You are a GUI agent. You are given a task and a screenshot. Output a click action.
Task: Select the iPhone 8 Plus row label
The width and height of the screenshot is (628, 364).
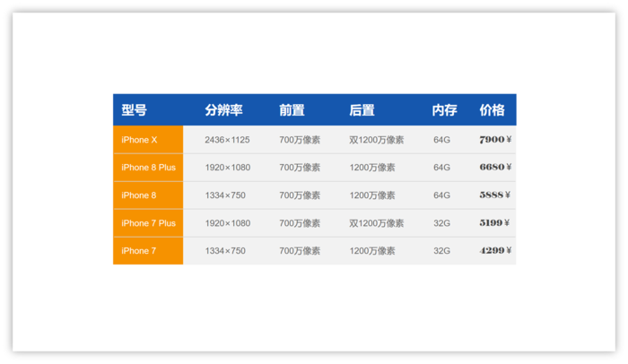click(x=148, y=168)
